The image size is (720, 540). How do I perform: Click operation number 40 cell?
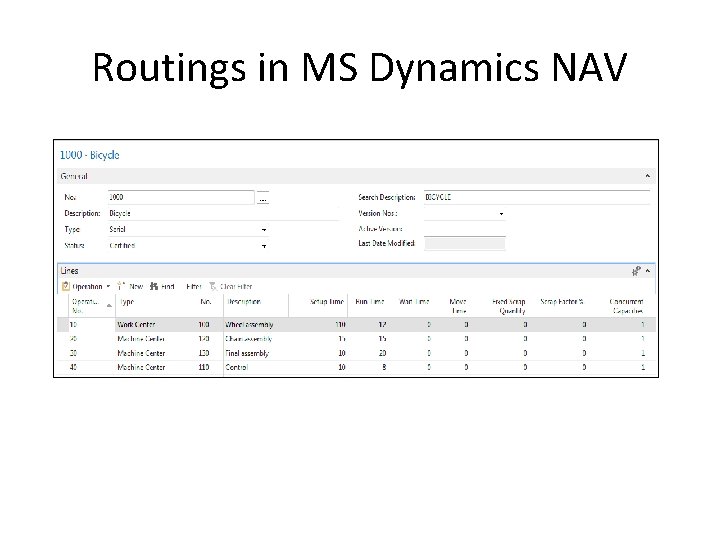(x=73, y=367)
